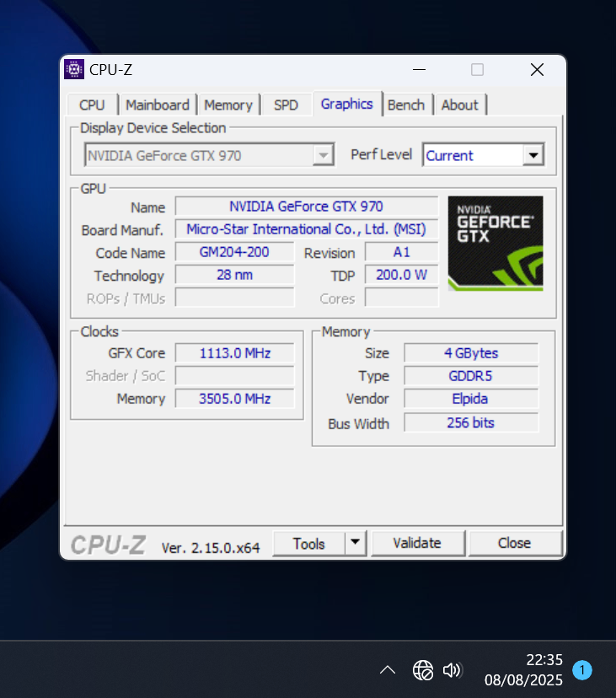Click the volume speaker icon in taskbar
Screen dimensions: 616x698
(x=453, y=670)
